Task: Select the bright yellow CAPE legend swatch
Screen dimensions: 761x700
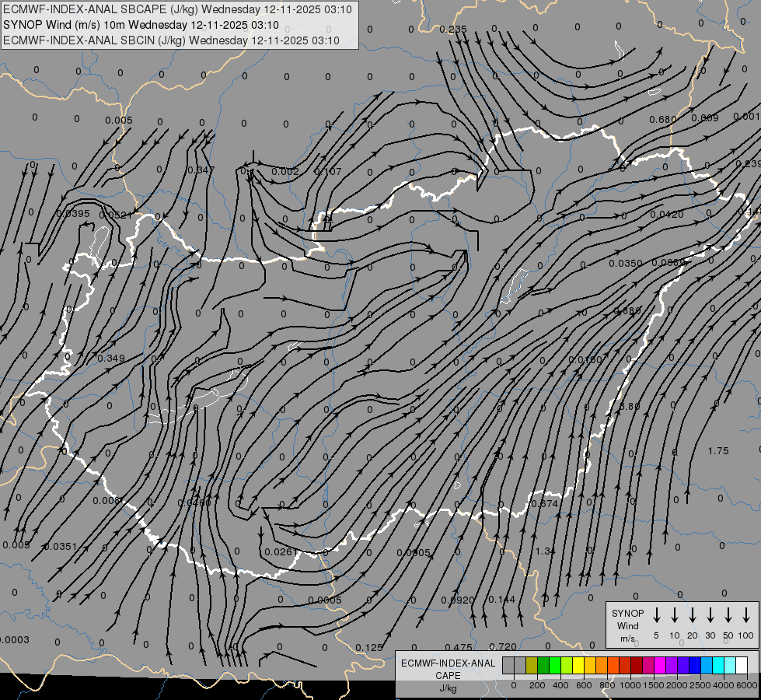Action: (578, 665)
